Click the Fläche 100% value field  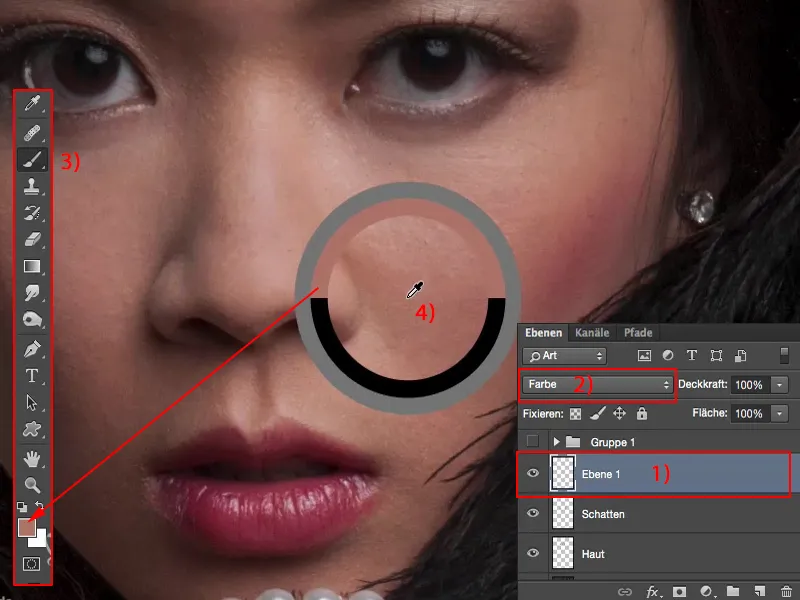coord(751,413)
